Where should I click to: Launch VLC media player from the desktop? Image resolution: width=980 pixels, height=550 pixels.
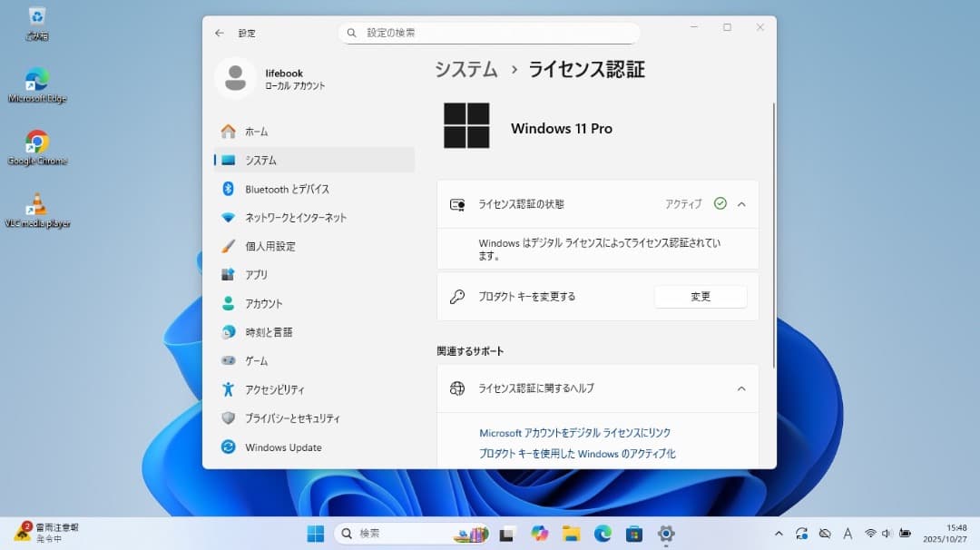coord(36,201)
